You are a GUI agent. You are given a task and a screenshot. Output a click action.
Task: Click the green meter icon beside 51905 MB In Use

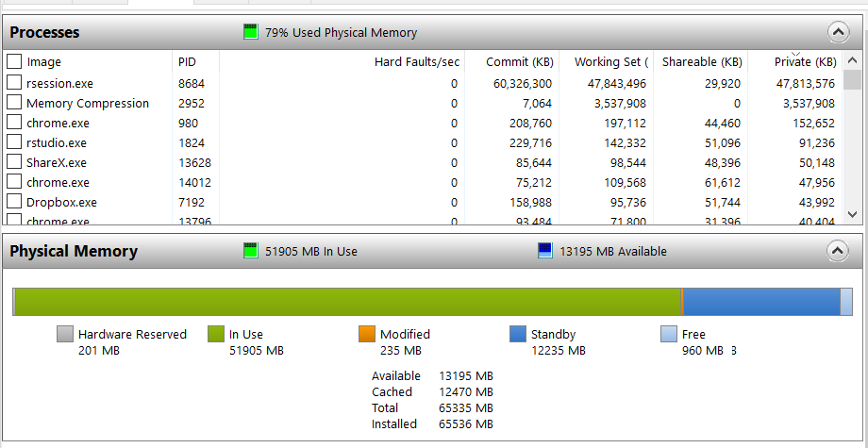pyautogui.click(x=250, y=251)
